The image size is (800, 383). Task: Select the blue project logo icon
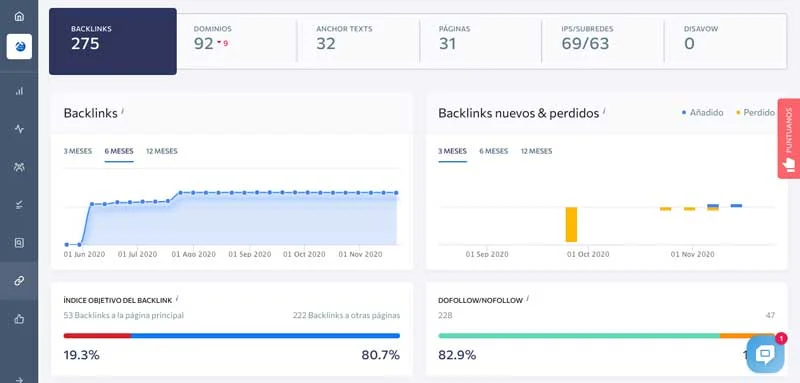point(19,47)
